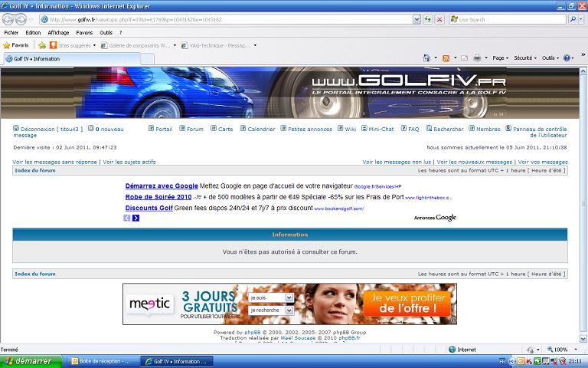
Task: Click the Refresh page icon
Action: [427, 19]
